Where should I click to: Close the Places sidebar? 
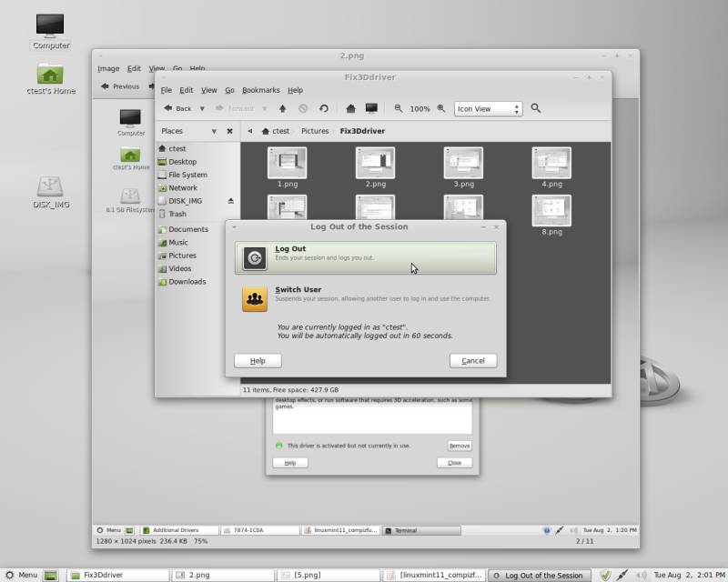pos(229,131)
